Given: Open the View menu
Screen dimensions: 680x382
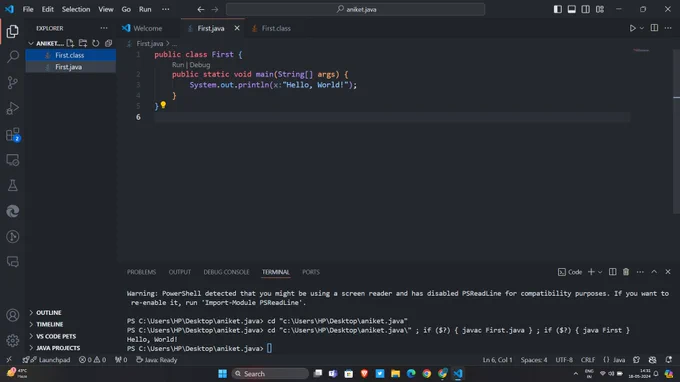Looking at the screenshot, I should (105, 9).
